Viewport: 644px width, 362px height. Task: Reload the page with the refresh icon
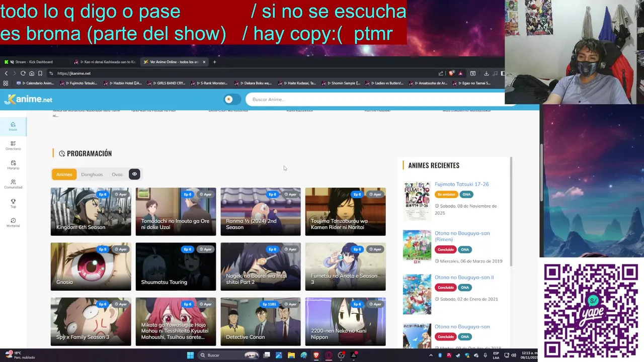(23, 73)
